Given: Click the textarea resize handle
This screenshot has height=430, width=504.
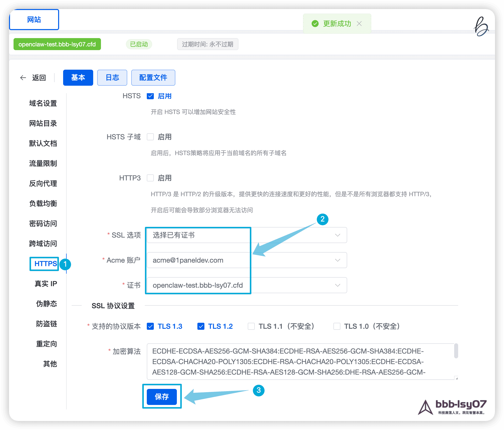Looking at the screenshot, I should (x=456, y=378).
